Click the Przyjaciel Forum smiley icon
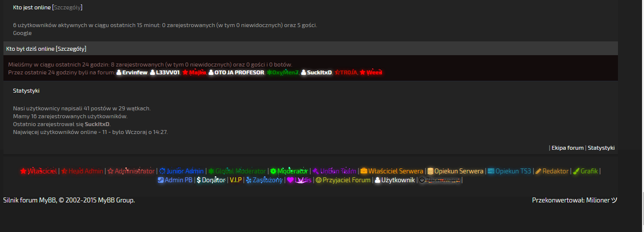The image size is (644, 232). point(319,180)
